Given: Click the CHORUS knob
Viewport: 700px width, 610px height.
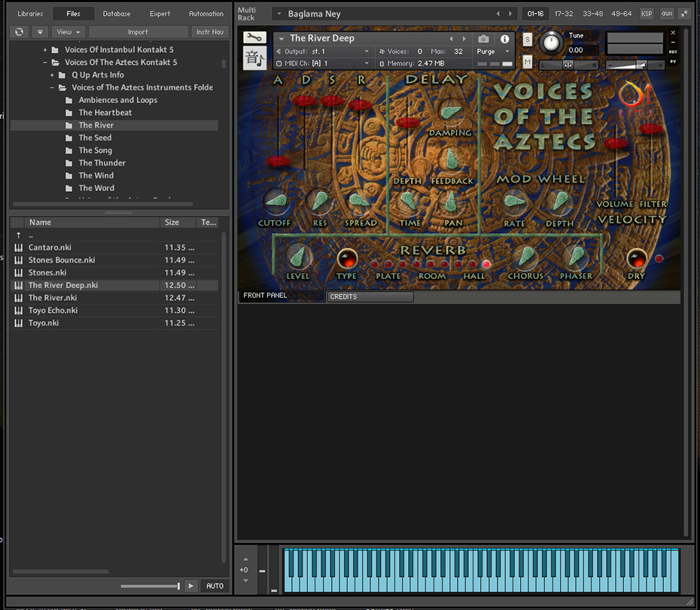Looking at the screenshot, I should (x=525, y=256).
